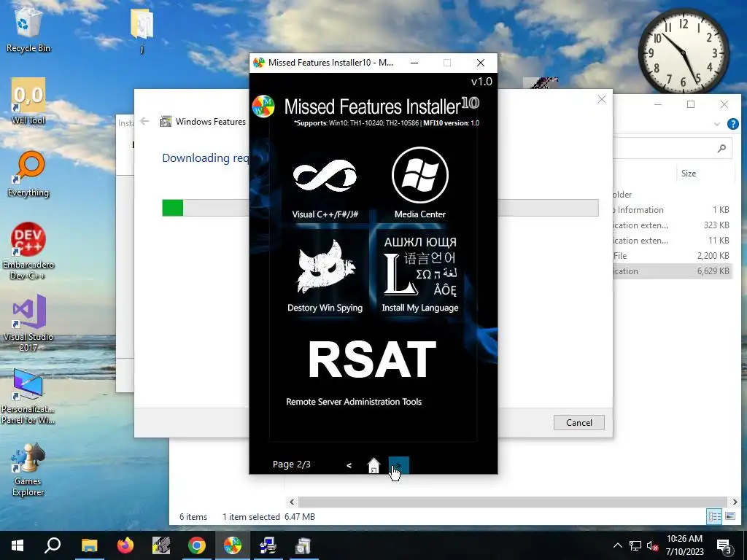
Task: Open Games Explorer desktop shortcut
Action: [28, 470]
